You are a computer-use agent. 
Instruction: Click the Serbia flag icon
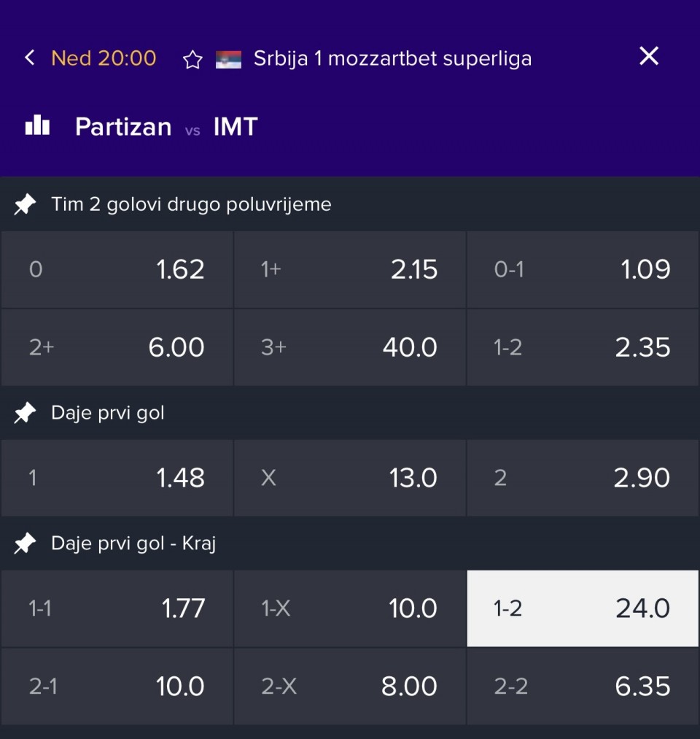click(228, 60)
